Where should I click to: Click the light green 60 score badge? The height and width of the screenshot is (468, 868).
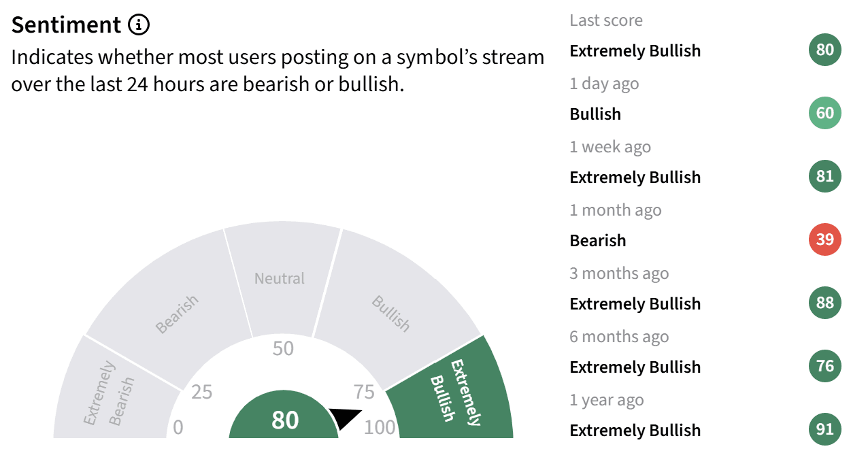(x=825, y=113)
